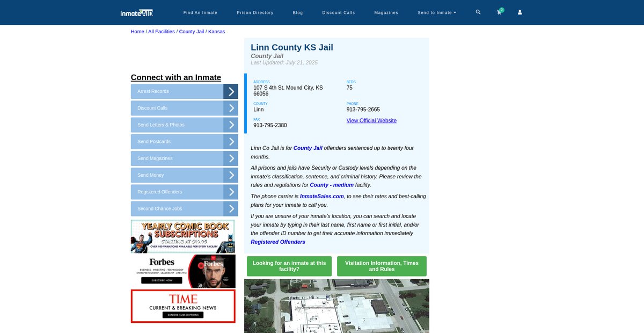Image resolution: width=644 pixels, height=333 pixels.
Task: Select Send Money label
Action: click(x=151, y=175)
